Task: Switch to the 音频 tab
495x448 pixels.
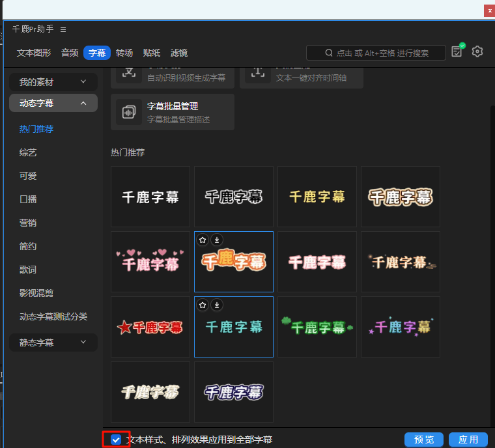Action: pyautogui.click(x=70, y=53)
